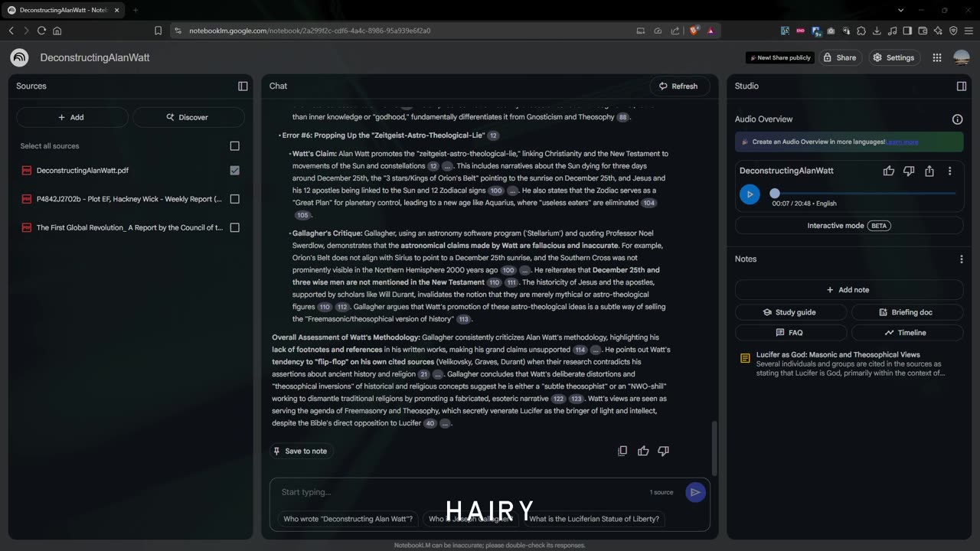Image resolution: width=980 pixels, height=551 pixels.
Task: Open Lucifer as God note
Action: tap(849, 364)
